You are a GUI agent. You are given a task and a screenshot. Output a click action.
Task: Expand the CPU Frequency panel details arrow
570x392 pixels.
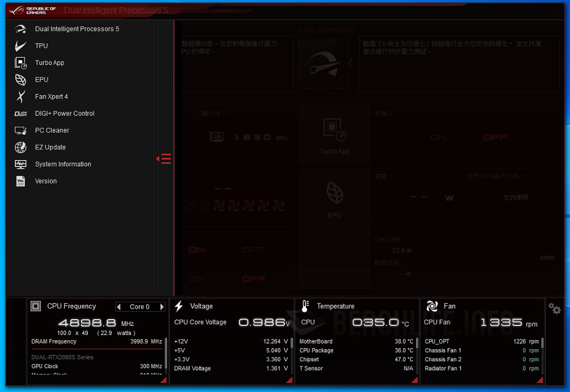click(164, 379)
